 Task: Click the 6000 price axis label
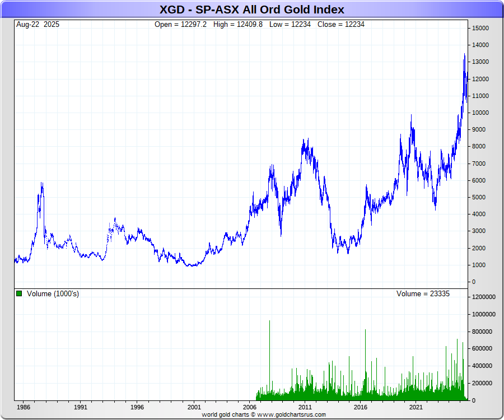[x=479, y=180]
